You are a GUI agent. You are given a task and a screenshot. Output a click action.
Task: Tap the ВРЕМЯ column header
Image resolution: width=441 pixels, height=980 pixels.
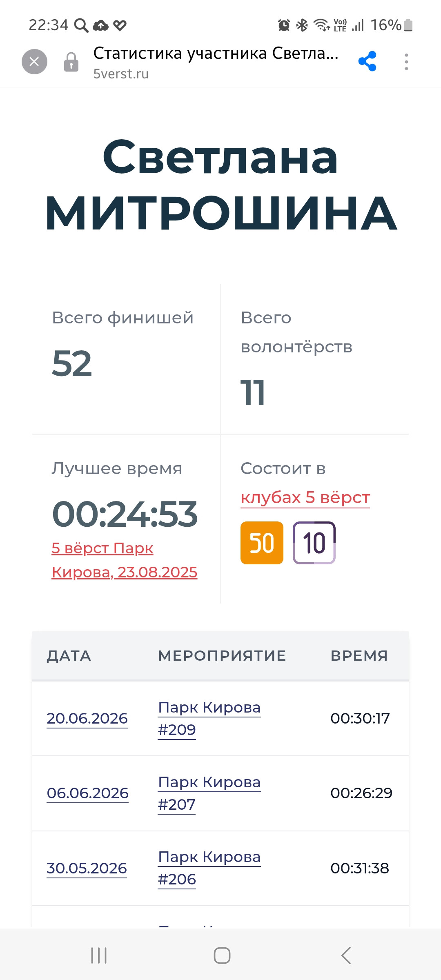(x=359, y=656)
